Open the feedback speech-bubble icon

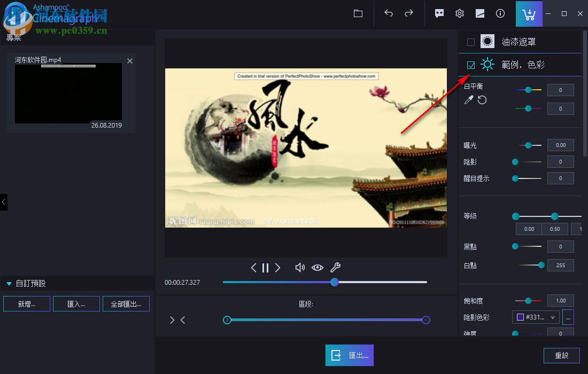click(x=439, y=13)
